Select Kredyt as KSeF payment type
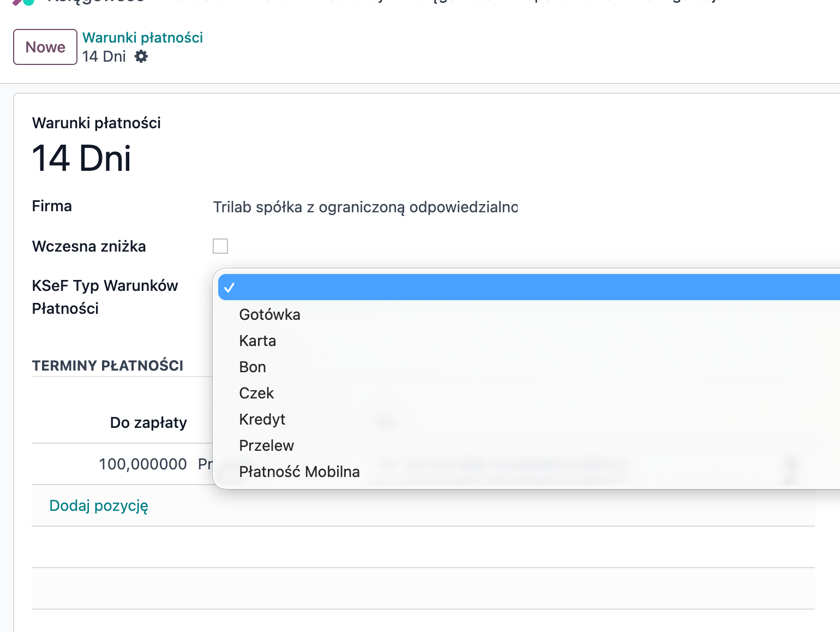The width and height of the screenshot is (840, 632). click(262, 420)
